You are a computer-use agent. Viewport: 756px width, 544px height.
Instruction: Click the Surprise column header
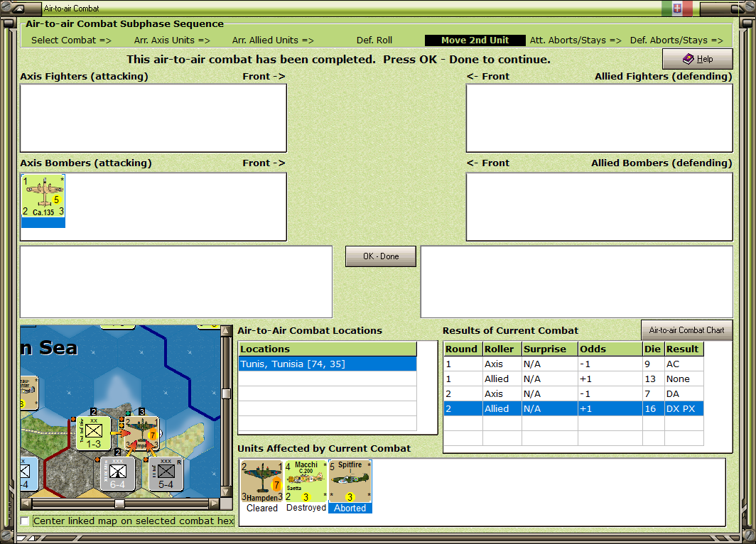point(550,349)
